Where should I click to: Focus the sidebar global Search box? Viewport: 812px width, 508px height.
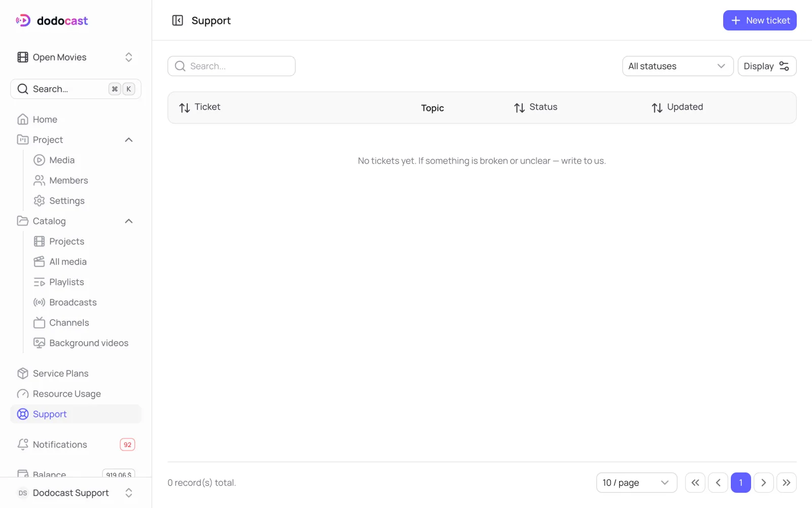76,89
